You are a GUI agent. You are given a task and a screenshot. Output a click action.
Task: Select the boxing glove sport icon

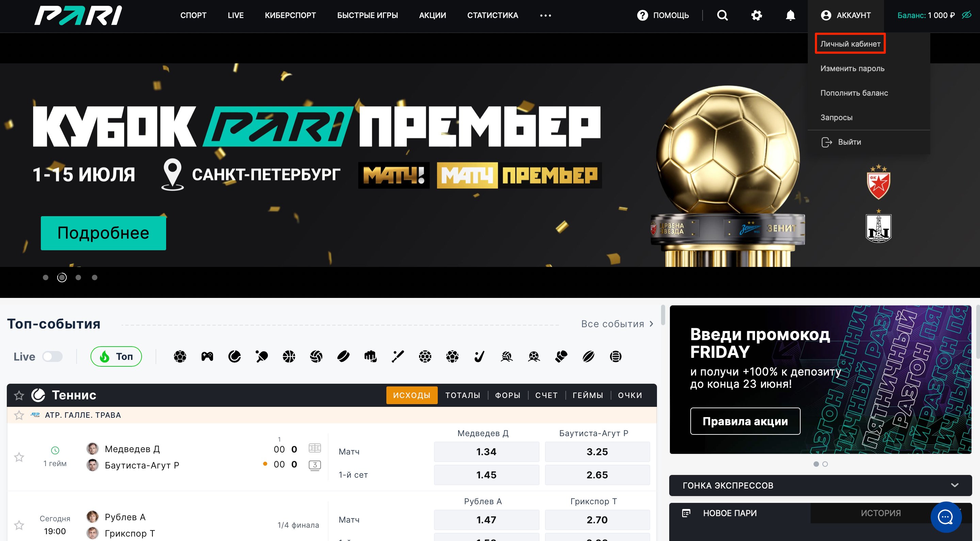point(561,356)
